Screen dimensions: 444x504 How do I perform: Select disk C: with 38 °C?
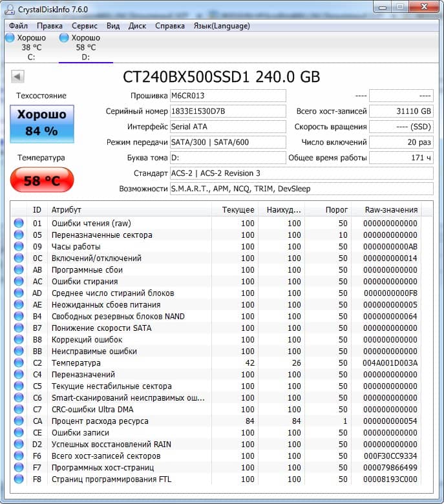pyautogui.click(x=26, y=47)
